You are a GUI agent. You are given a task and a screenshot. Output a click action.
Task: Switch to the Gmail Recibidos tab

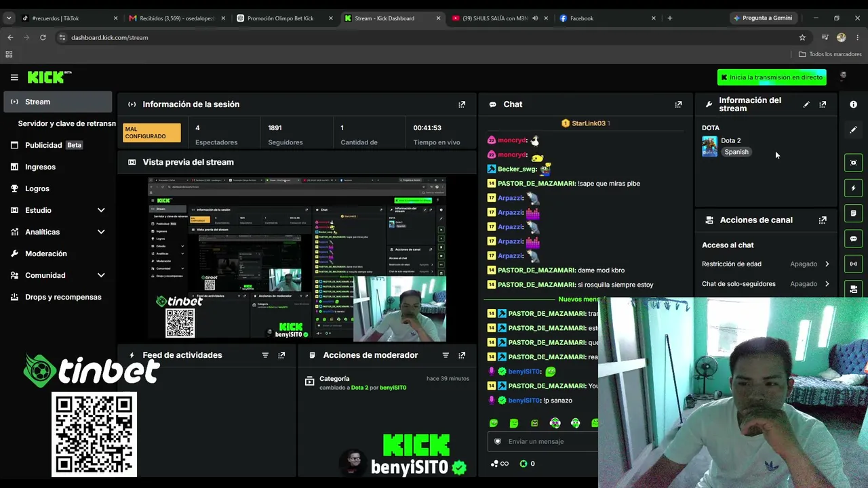point(178,18)
